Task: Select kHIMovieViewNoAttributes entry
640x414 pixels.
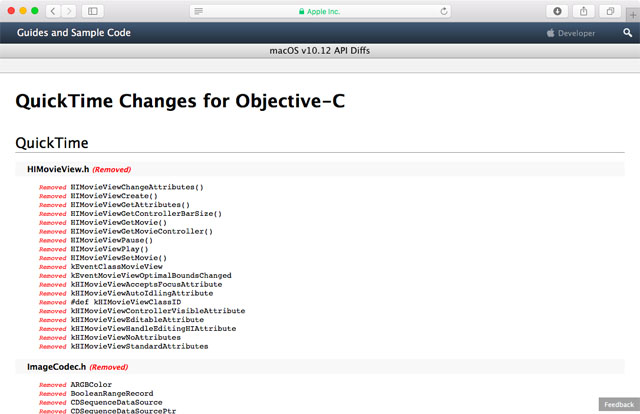Action: click(126, 337)
